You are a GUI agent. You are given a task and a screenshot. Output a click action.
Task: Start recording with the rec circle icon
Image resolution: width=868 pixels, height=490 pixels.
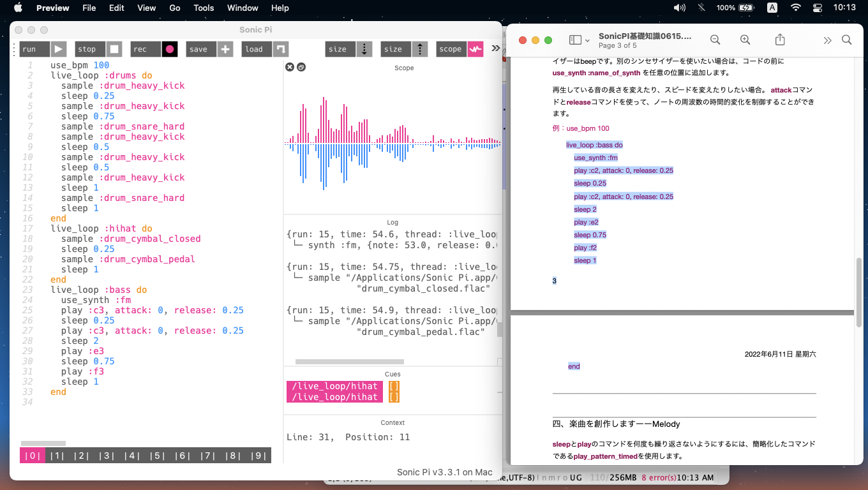(x=170, y=49)
